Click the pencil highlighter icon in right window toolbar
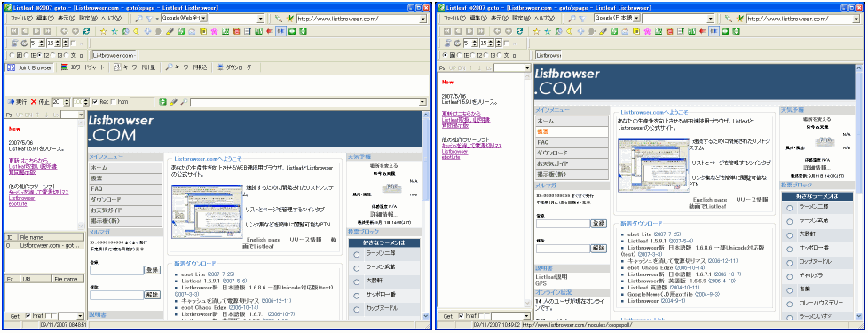 coord(603,31)
